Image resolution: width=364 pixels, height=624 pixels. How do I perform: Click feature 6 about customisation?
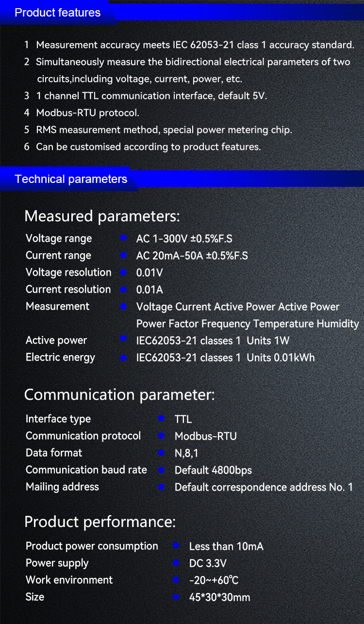148,147
